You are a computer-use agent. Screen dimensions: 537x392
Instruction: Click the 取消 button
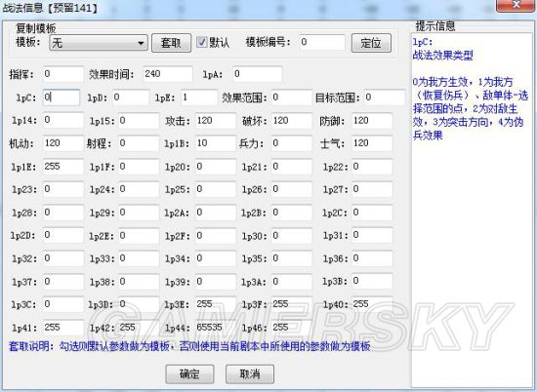250,373
